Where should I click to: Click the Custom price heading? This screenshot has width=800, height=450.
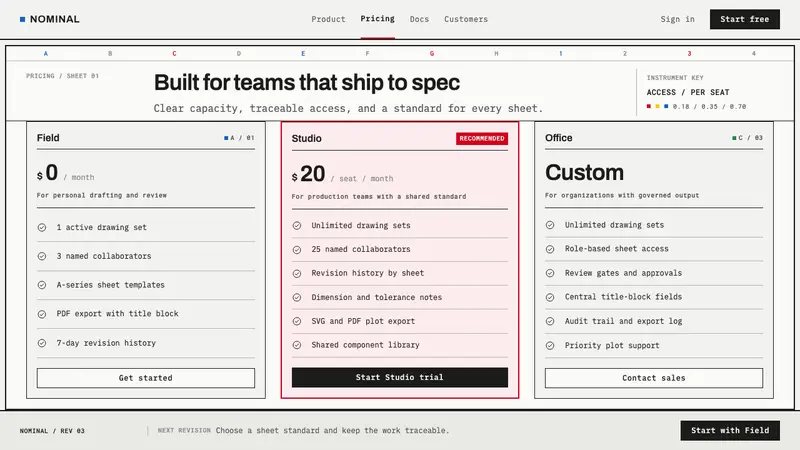pyautogui.click(x=584, y=172)
